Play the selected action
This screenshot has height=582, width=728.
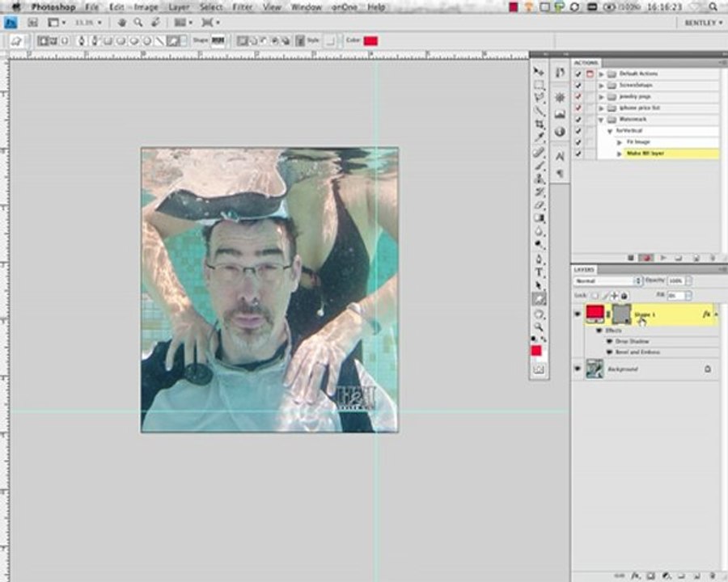(663, 258)
